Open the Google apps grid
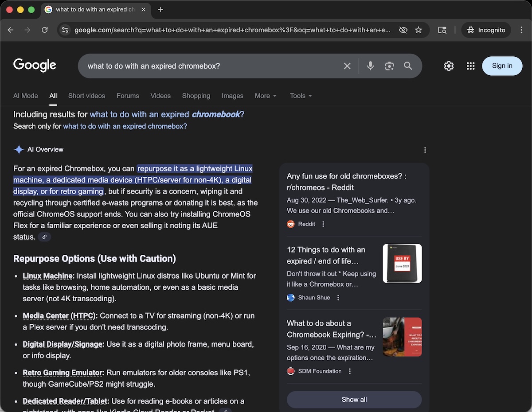Image resolution: width=532 pixels, height=412 pixels. tap(470, 66)
